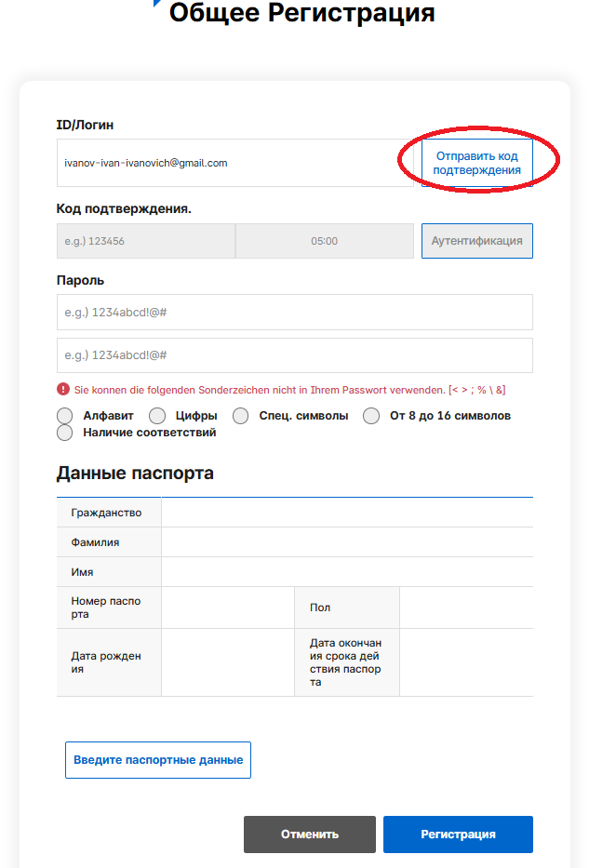
Task: Click Отправить код подтверждения button
Action: (x=477, y=163)
